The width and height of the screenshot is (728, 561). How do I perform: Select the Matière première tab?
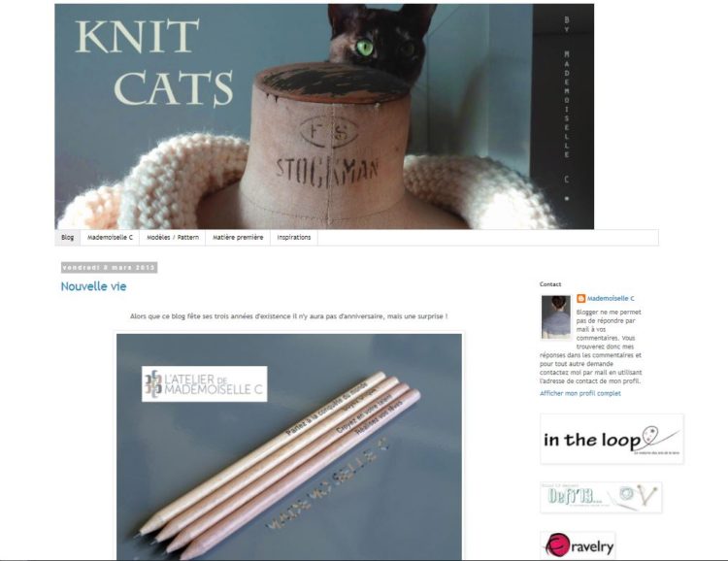(x=238, y=238)
